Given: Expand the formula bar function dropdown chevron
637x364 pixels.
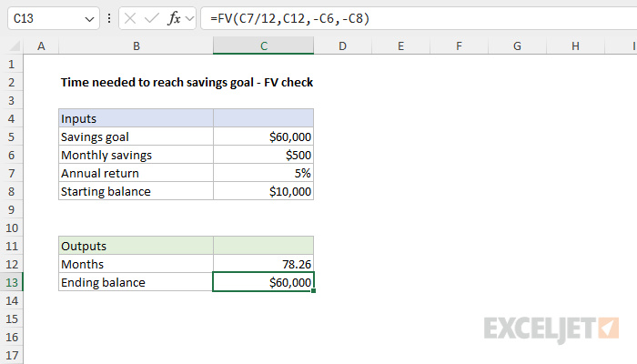Looking at the screenshot, I should [189, 18].
